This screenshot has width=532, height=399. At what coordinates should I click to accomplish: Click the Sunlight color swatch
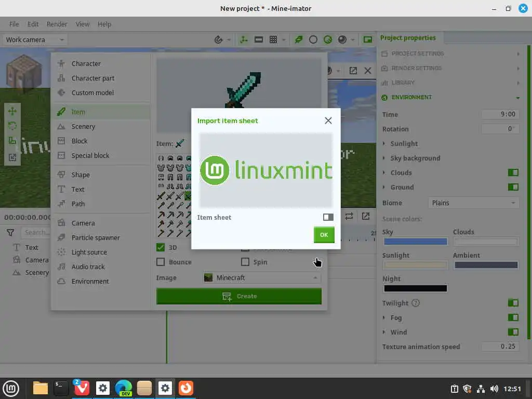[415, 265]
